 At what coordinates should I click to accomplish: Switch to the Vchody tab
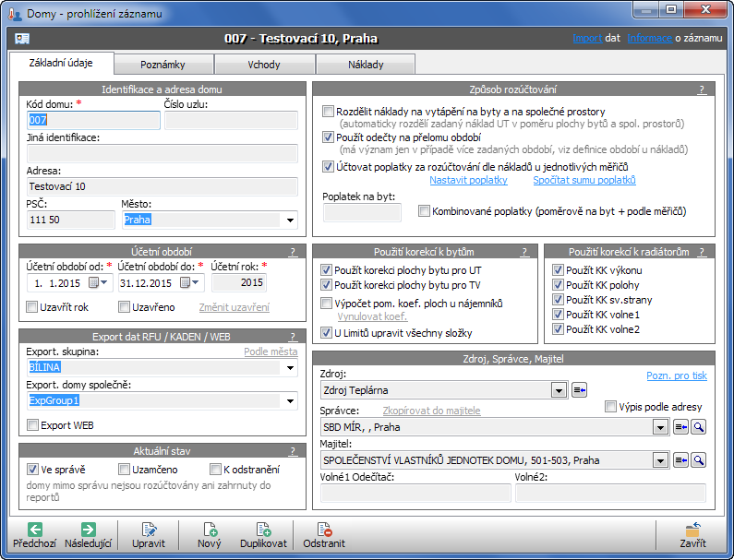pos(264,65)
